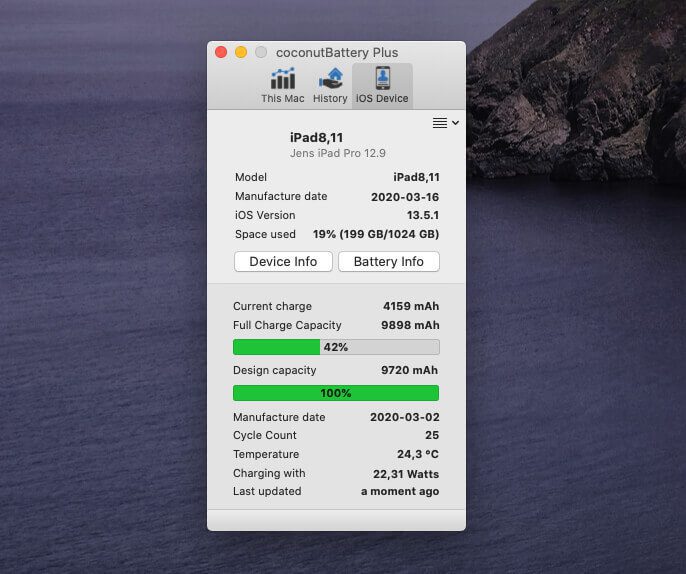The height and width of the screenshot is (574, 686).
Task: Click the Cycle Count value 25
Action: pos(432,435)
